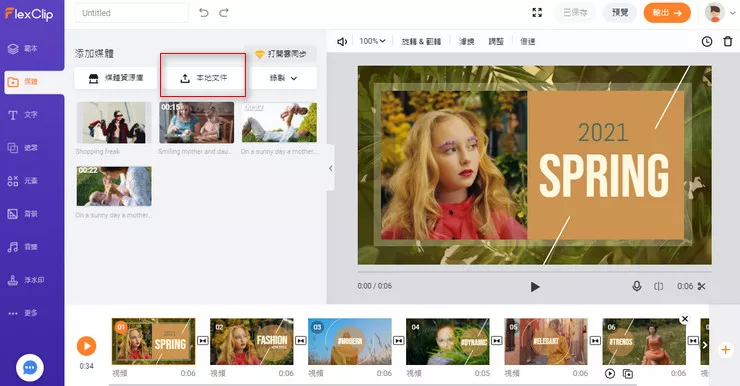Viewport: 740px width, 386px height.
Task: Open the transition between scenes 01 and 02
Action: pos(202,341)
